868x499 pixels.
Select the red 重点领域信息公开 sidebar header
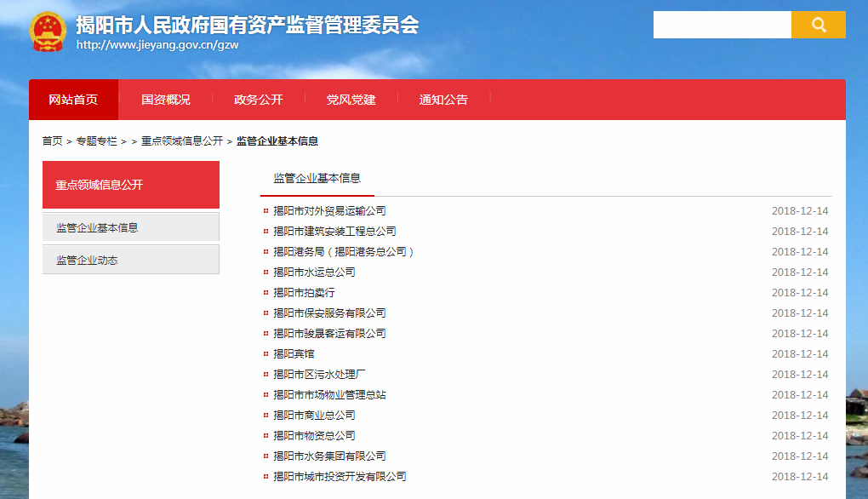pyautogui.click(x=131, y=185)
